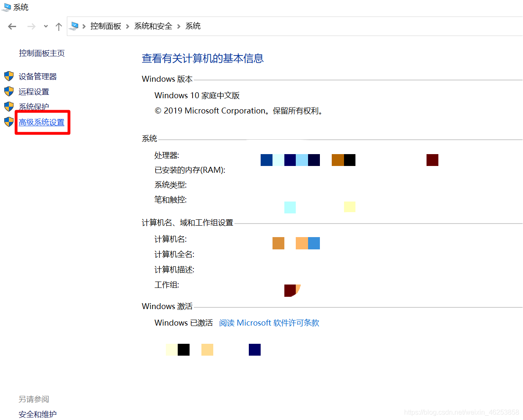Viewport: 523px width, 420px height.
Task: Click the shield icon beside 设备管理器
Action: (9, 76)
